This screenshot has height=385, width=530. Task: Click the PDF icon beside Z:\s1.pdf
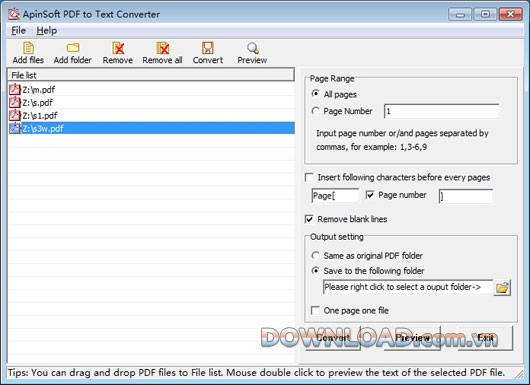click(x=15, y=115)
